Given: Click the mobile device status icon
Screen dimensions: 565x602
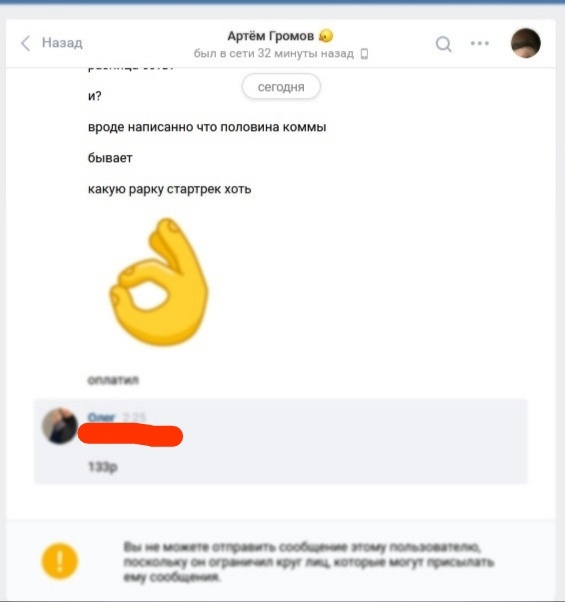Looking at the screenshot, I should [365, 54].
